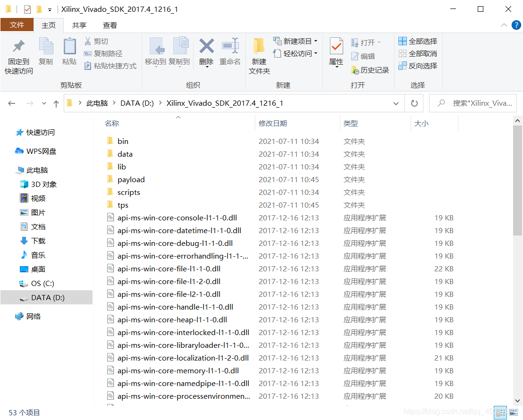Image resolution: width=523 pixels, height=420 pixels.
Task: Sort files by 修改日期 column
Action: [273, 124]
